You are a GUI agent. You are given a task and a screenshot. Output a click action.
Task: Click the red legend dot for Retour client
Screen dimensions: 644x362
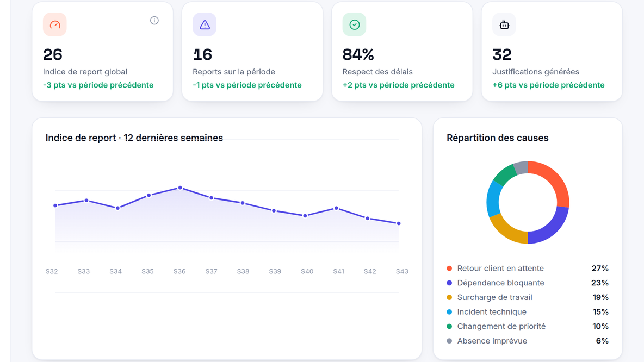coord(449,269)
